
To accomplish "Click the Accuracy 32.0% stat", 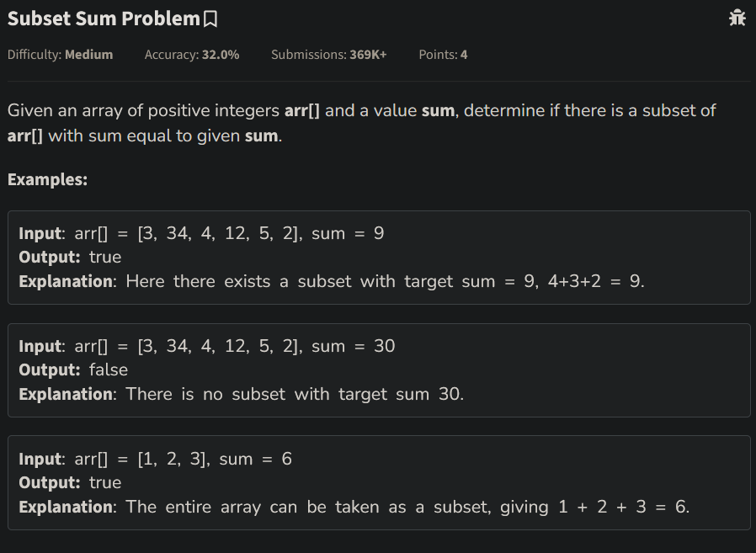I will (x=192, y=55).
